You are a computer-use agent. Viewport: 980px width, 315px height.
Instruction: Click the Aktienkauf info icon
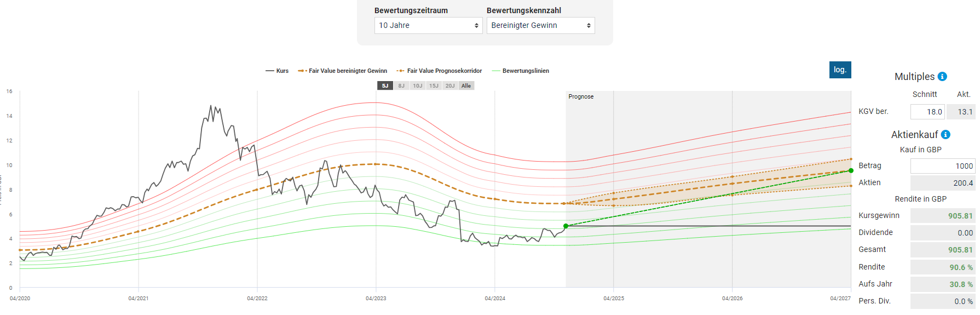946,135
